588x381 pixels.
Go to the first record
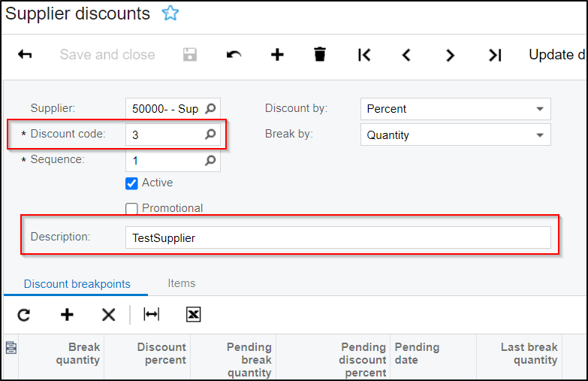point(364,55)
